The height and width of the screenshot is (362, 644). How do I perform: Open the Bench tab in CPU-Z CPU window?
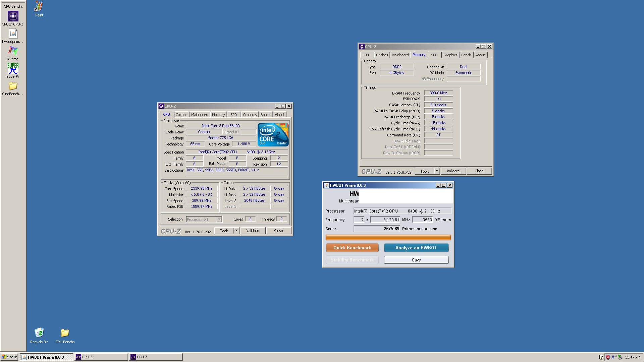pyautogui.click(x=266, y=115)
